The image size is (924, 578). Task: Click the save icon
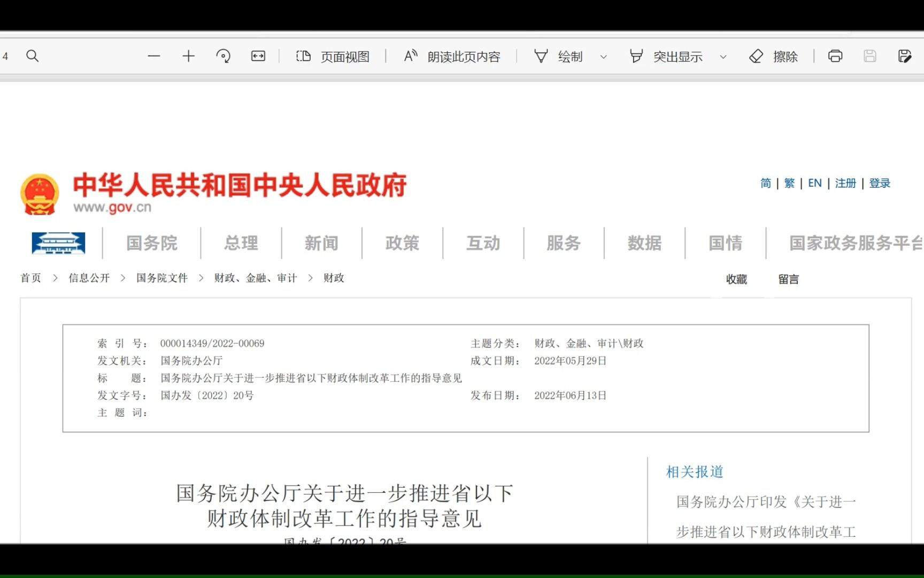tap(870, 56)
